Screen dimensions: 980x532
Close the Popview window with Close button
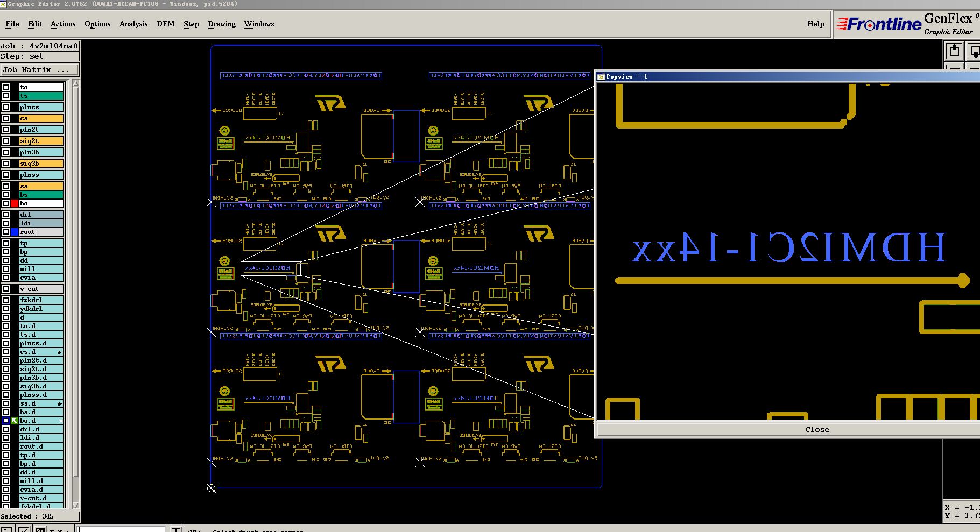(817, 429)
